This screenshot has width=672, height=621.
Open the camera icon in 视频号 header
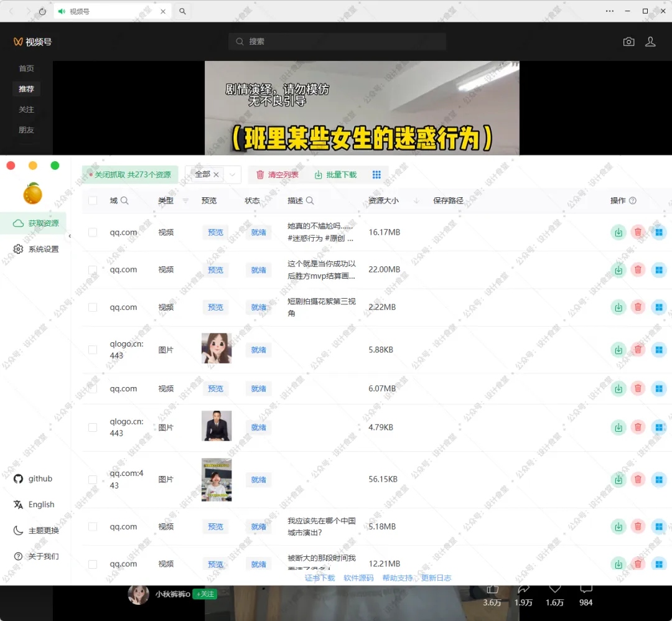coord(628,42)
